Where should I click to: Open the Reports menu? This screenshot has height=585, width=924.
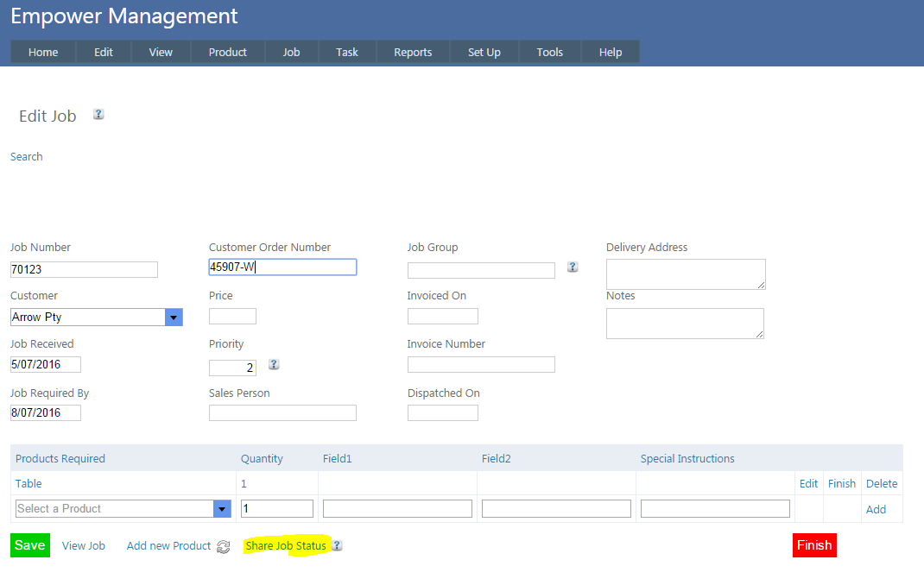(413, 52)
